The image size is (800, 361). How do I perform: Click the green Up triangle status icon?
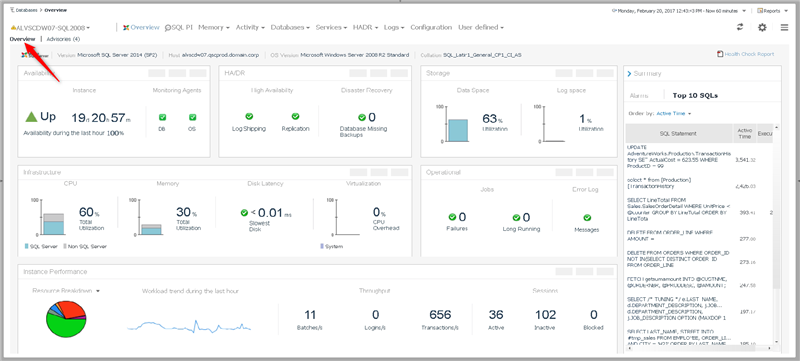[31, 117]
